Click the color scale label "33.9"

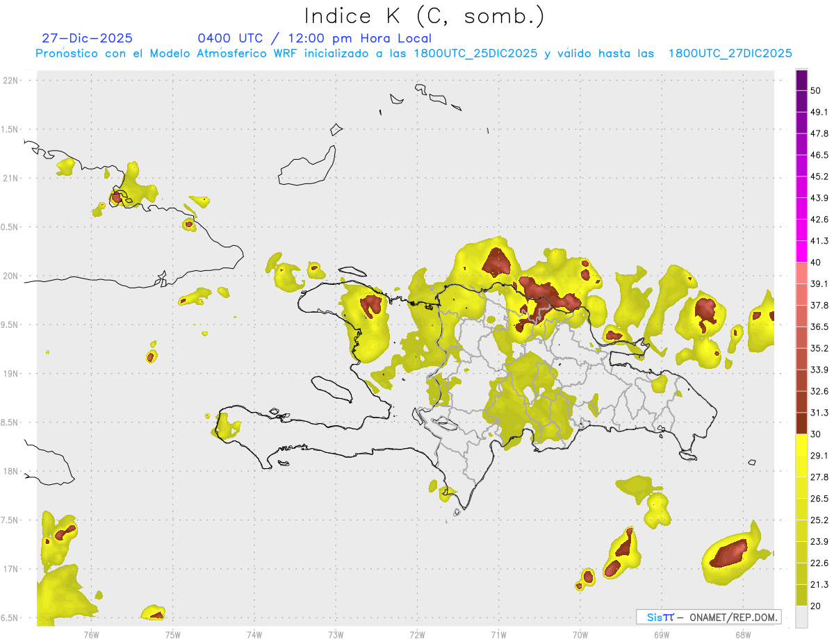point(819,370)
